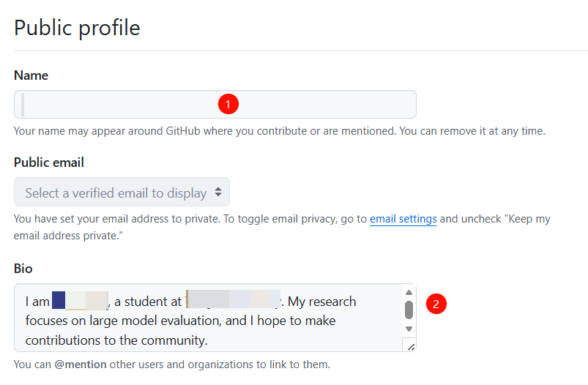Click the Bio field label
Image resolution: width=588 pixels, height=385 pixels.
23,269
